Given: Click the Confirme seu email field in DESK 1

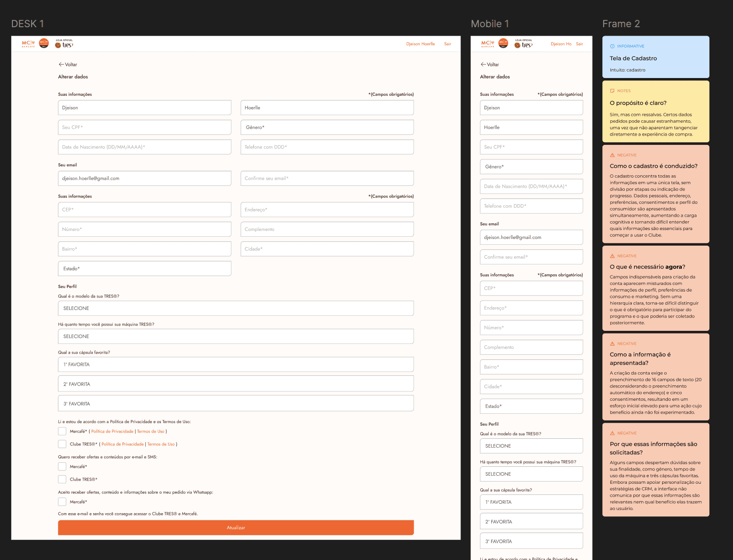Looking at the screenshot, I should click(327, 178).
